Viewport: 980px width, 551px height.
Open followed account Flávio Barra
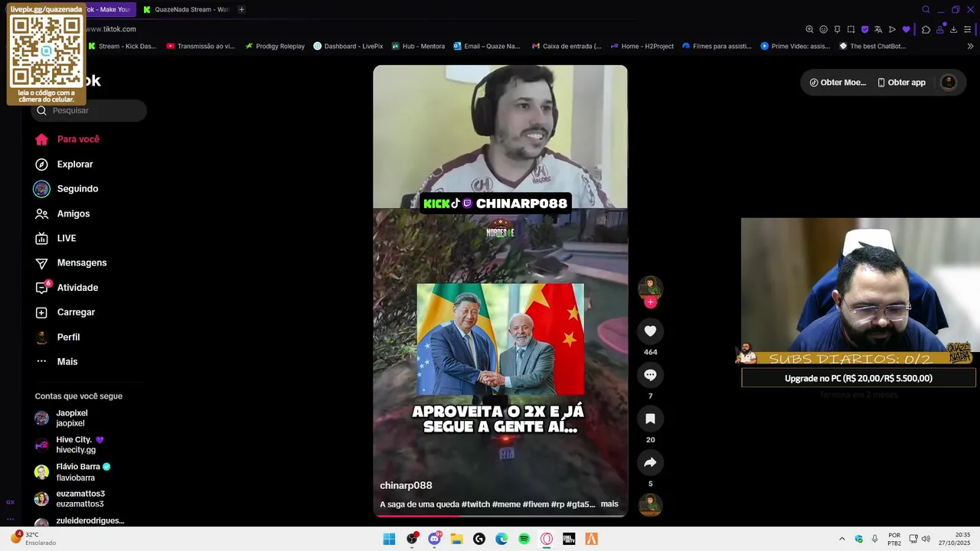72,472
